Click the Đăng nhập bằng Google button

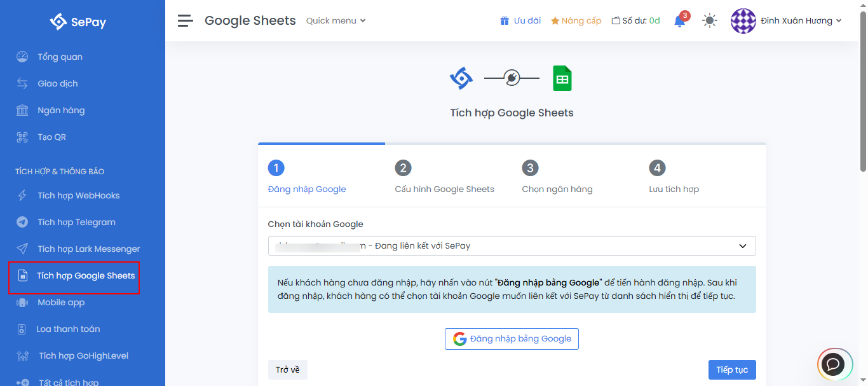(512, 339)
